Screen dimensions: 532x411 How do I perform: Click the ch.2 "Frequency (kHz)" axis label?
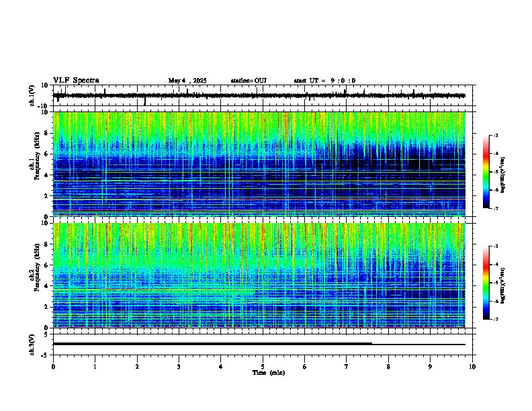pyautogui.click(x=38, y=267)
